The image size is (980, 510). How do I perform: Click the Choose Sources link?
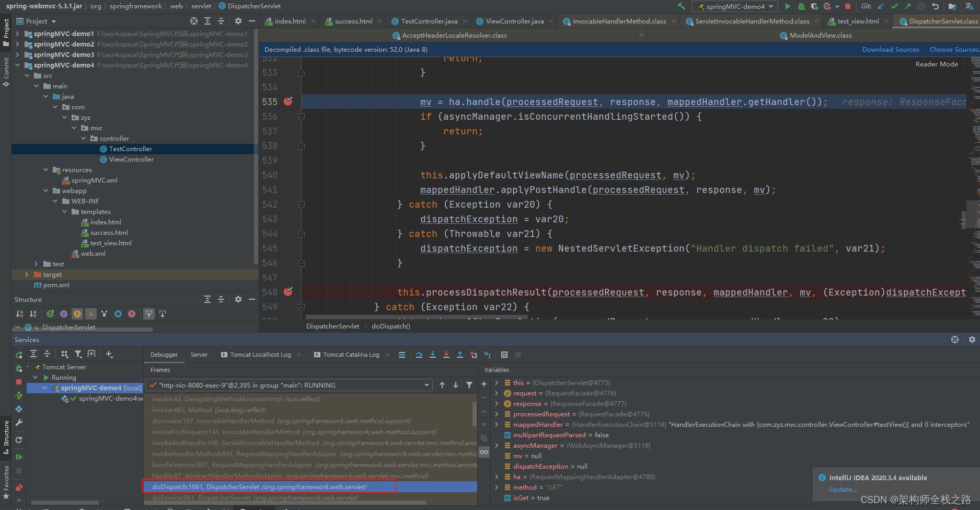point(954,50)
